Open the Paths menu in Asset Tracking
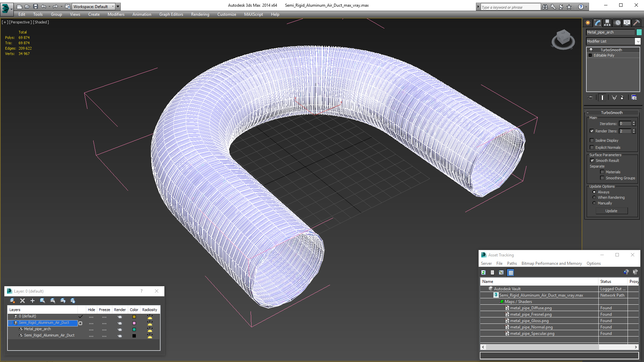 512,263
